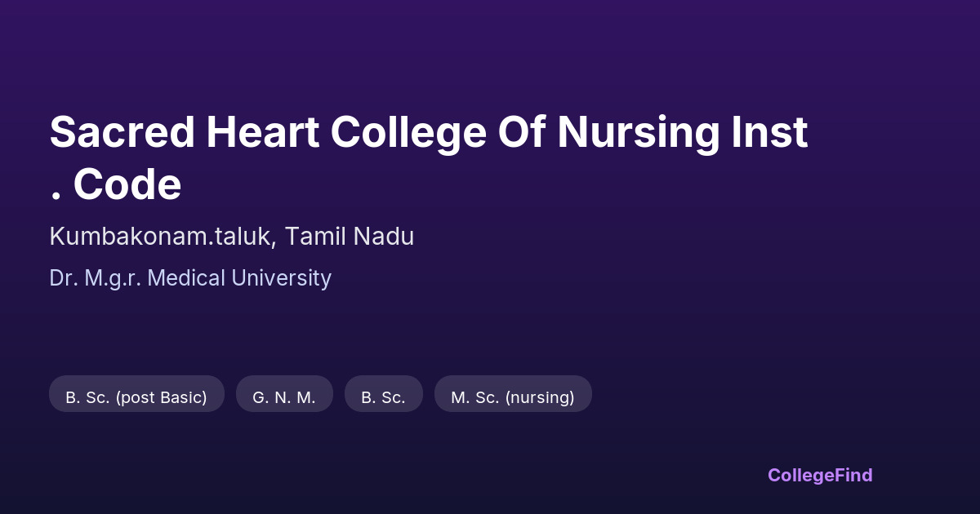Click the '. Code' second title line

point(115,185)
